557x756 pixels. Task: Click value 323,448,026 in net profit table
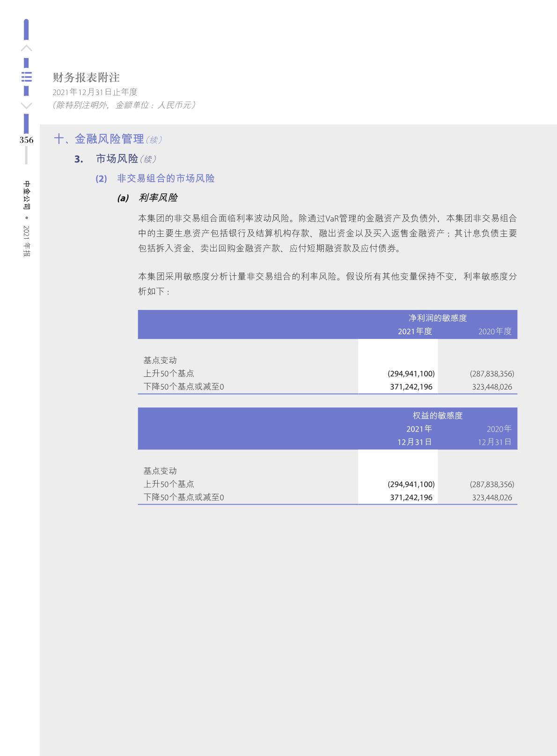click(x=492, y=387)
